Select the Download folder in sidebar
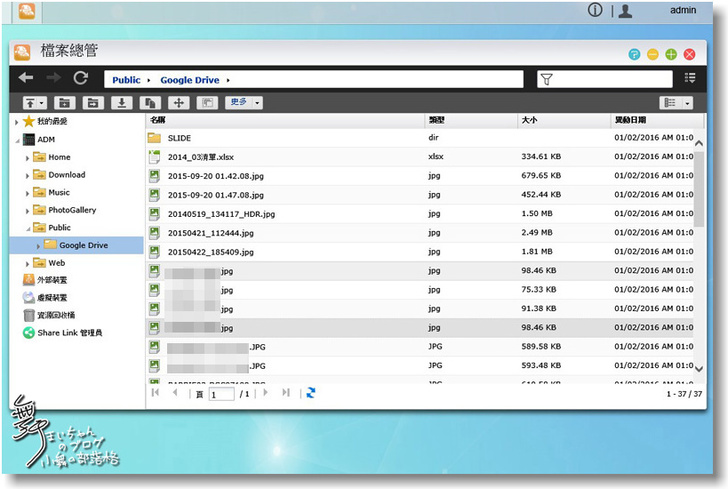 click(x=66, y=175)
